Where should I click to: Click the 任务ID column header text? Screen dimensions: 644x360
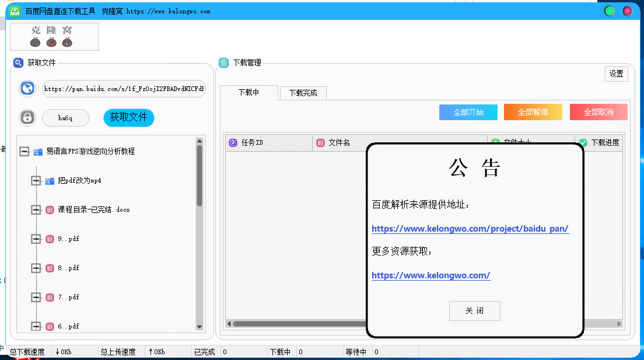pyautogui.click(x=252, y=142)
